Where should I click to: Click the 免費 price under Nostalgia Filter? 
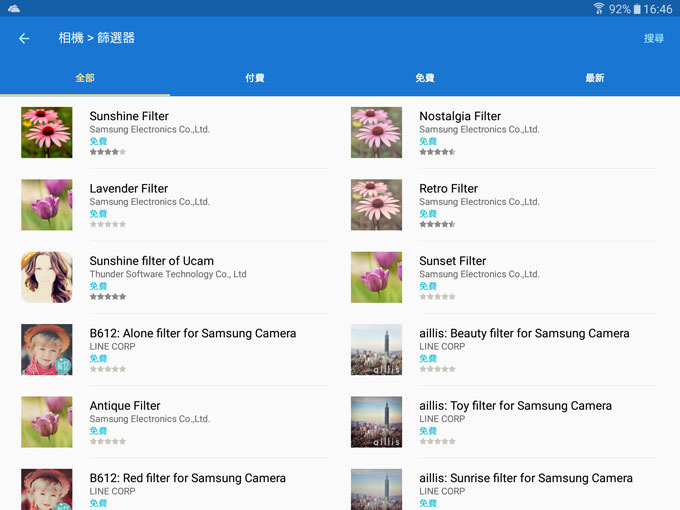pos(428,141)
